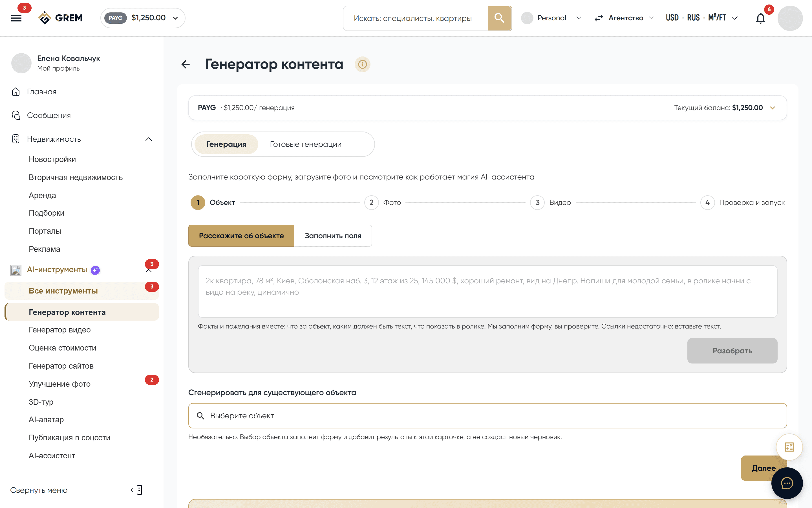This screenshot has width=812, height=508.
Task: Expand the Текущий баланс chevron
Action: pos(773,108)
